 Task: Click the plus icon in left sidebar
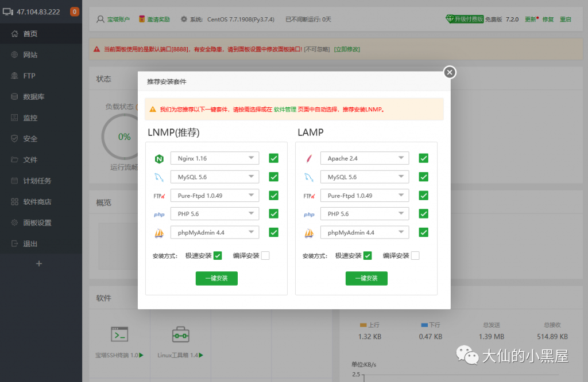tap(39, 264)
